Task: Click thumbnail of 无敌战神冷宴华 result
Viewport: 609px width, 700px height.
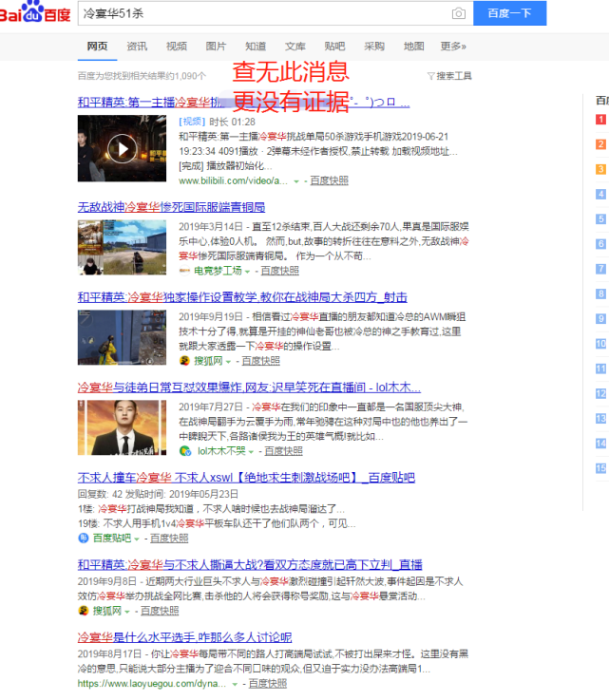Action: (x=122, y=247)
